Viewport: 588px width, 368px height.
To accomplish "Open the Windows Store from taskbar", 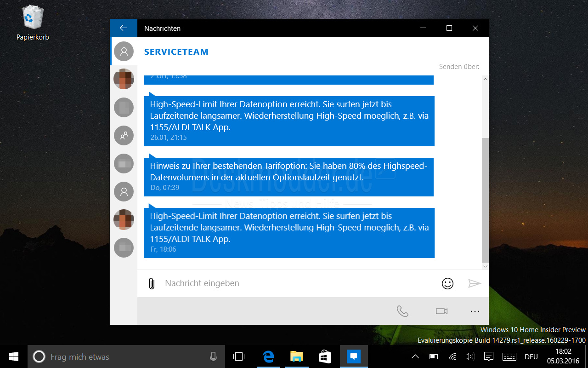I will [325, 356].
